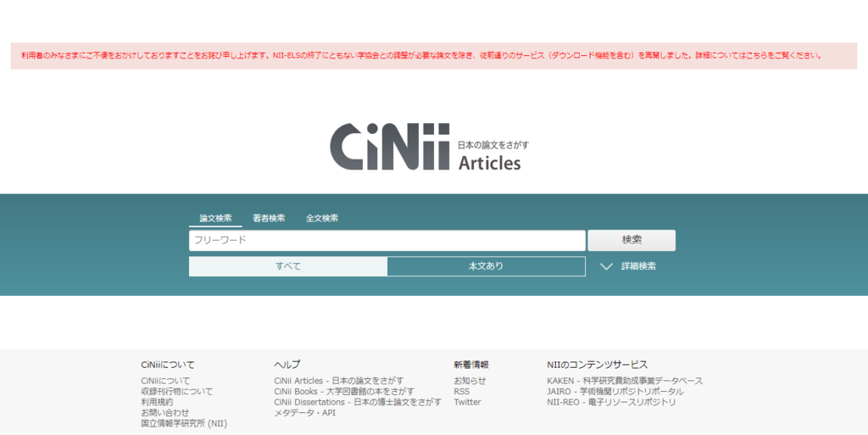Viewport: 868px width, 435px height.
Task: Click the 検索 button
Action: point(632,240)
